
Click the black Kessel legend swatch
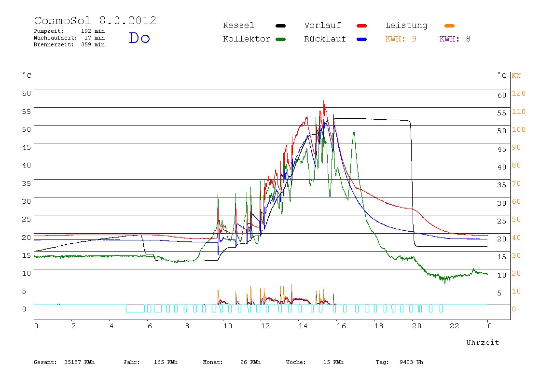point(280,26)
